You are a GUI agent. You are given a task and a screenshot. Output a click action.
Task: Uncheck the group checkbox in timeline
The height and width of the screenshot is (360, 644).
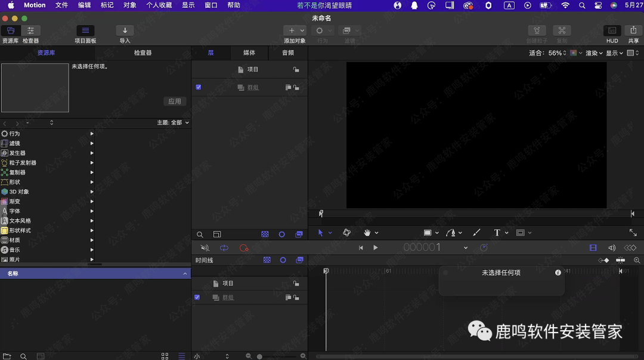click(197, 297)
